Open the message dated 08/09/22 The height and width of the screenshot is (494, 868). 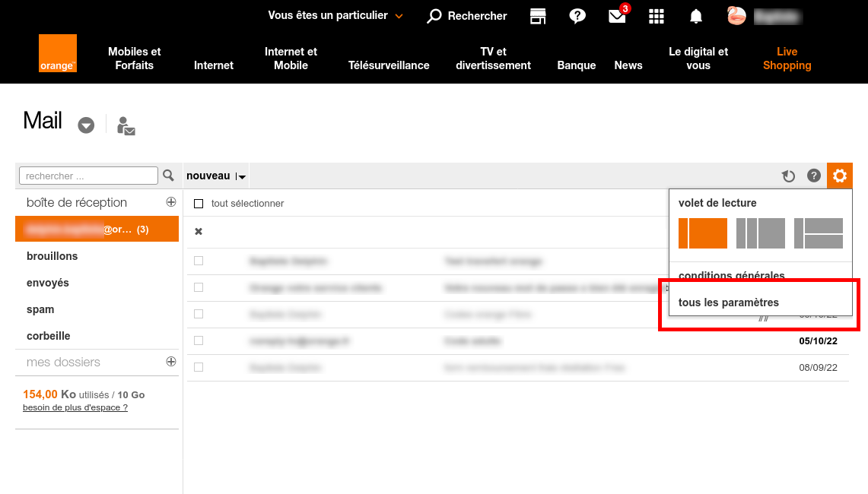[x=517, y=367]
